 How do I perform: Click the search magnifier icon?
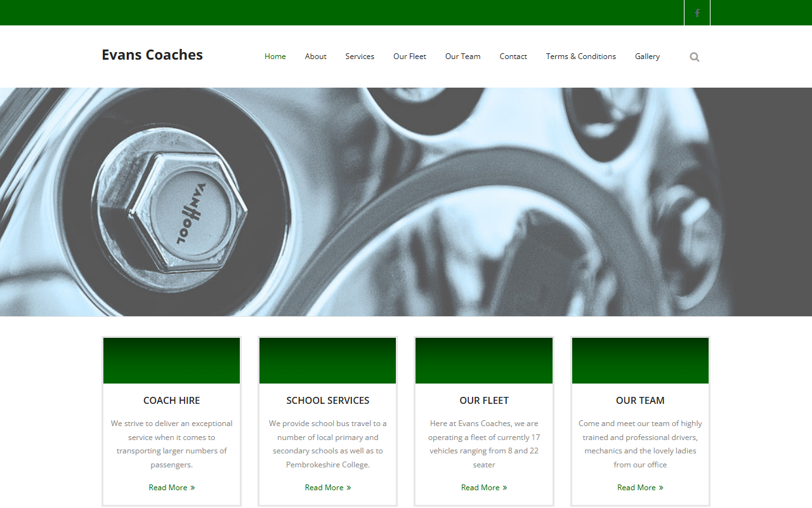(x=695, y=57)
